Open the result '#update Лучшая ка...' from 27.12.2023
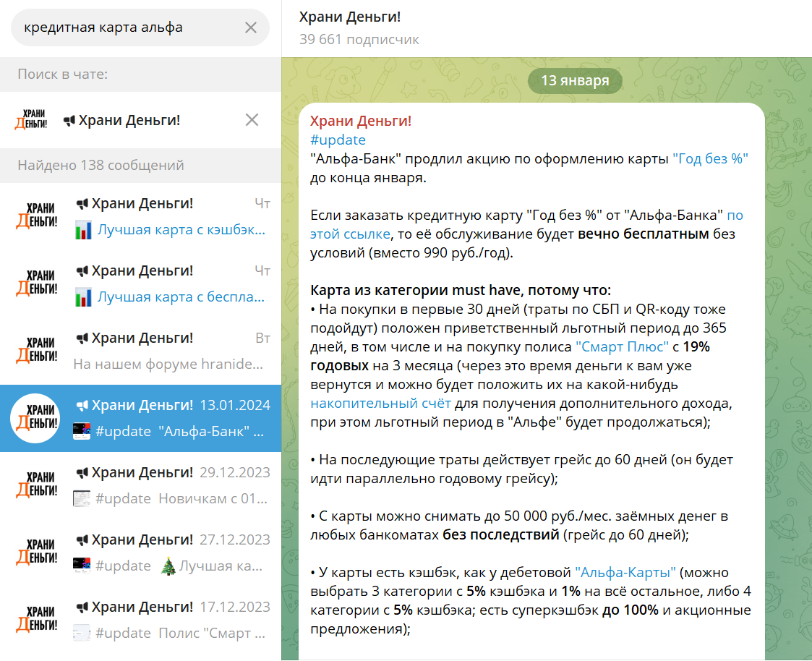 click(x=140, y=553)
